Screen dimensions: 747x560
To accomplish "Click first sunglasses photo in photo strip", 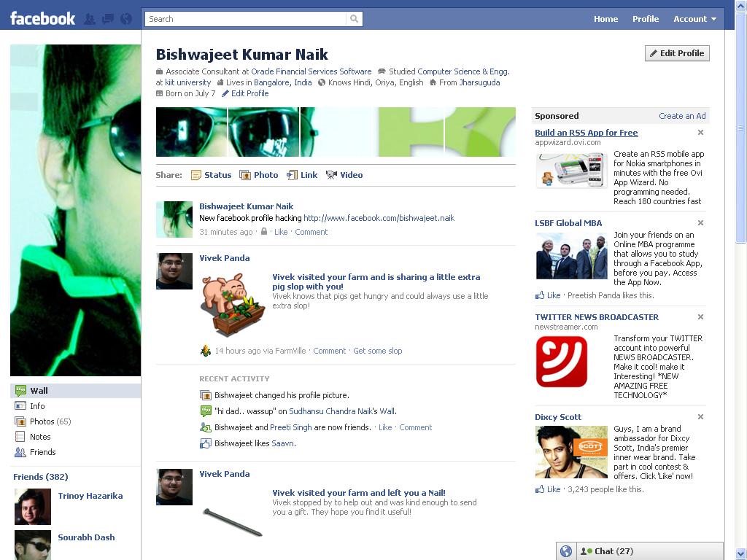I will point(192,132).
